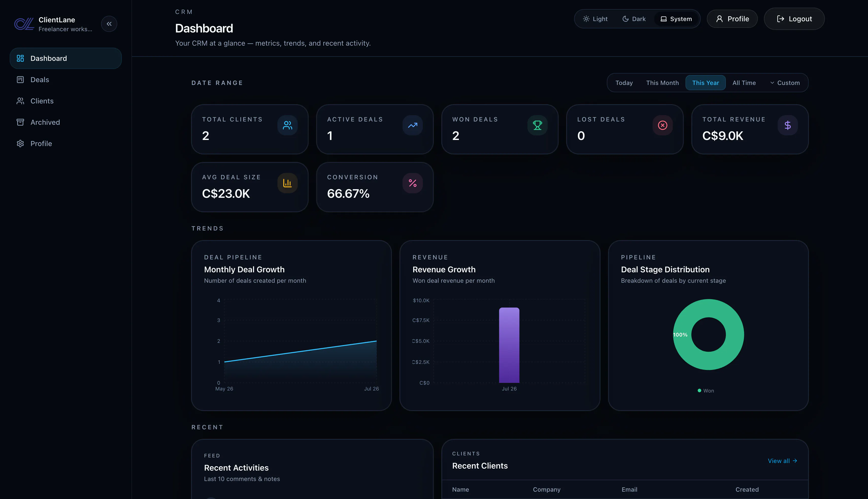Image resolution: width=868 pixels, height=499 pixels.
Task: Click the Dashboard grid icon in sidebar
Action: pos(20,58)
